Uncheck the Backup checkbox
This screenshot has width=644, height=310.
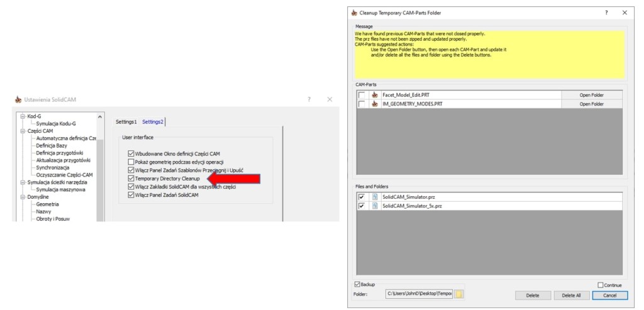tap(358, 284)
